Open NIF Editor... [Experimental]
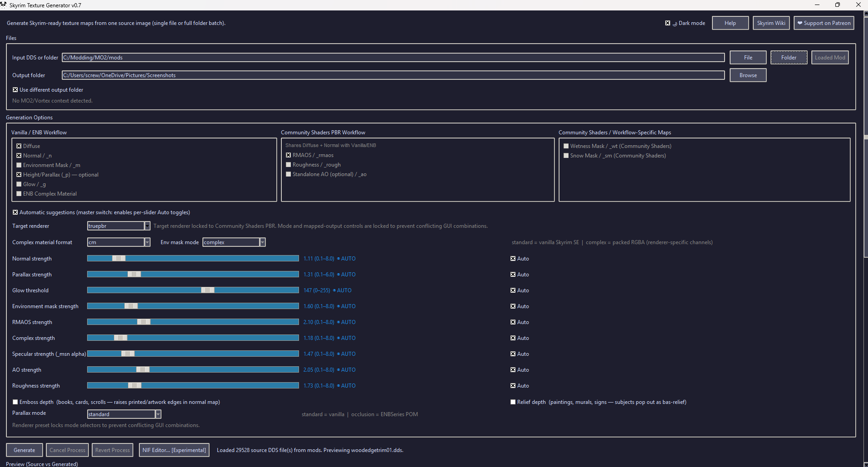This screenshot has height=467, width=868. click(x=174, y=450)
